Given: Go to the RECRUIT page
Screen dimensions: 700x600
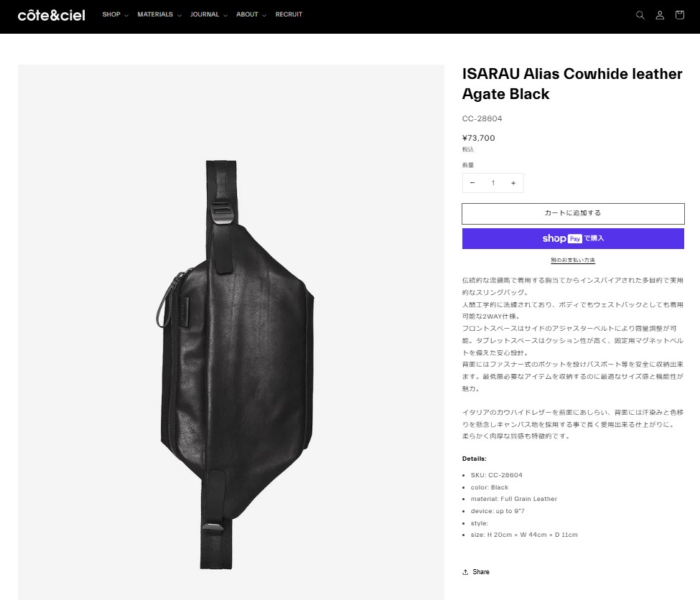Looking at the screenshot, I should coord(289,15).
